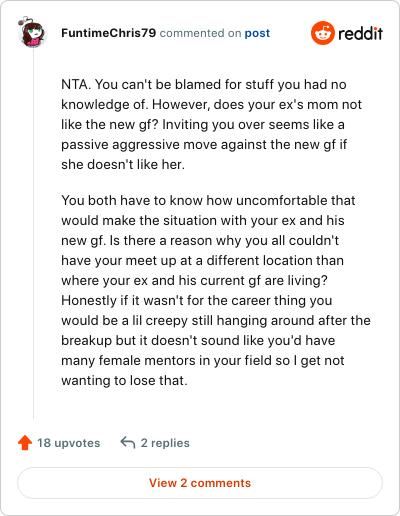Image resolution: width=400 pixels, height=516 pixels.
Task: Click the "commented on" text
Action: [200, 33]
